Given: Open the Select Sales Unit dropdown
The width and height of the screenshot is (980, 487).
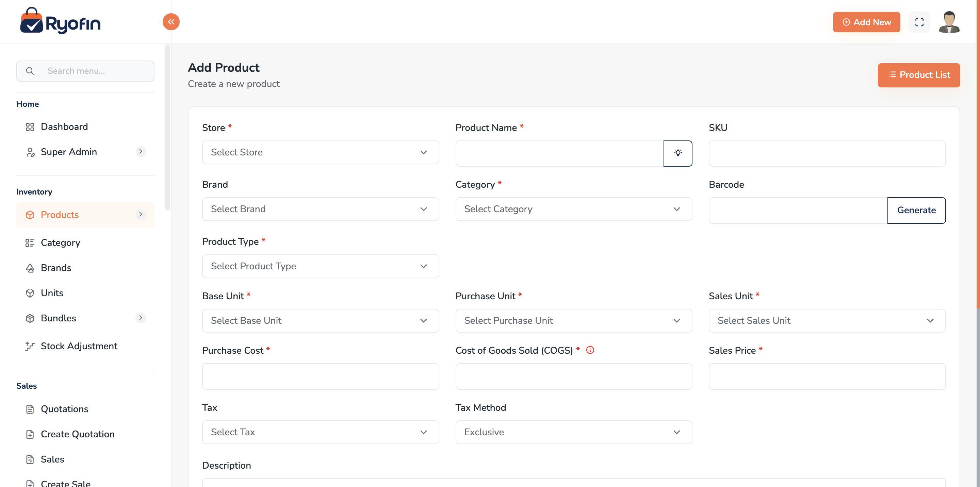Looking at the screenshot, I should (x=827, y=320).
